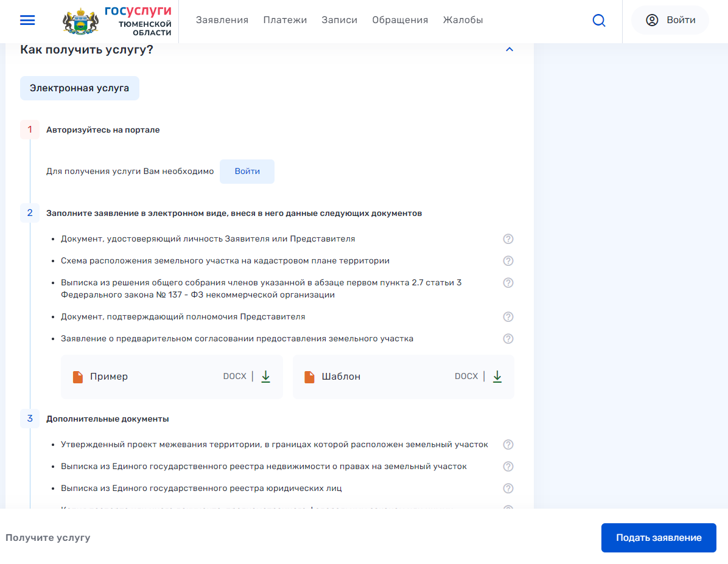Click the Gosuslugi Tyumen region logo
Screen dimensions: 728x564
(x=117, y=21)
